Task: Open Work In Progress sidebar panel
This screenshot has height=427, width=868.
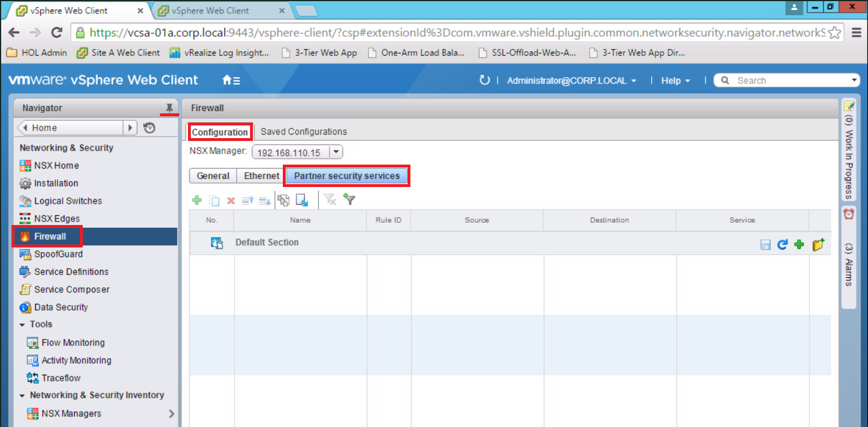Action: tap(848, 151)
